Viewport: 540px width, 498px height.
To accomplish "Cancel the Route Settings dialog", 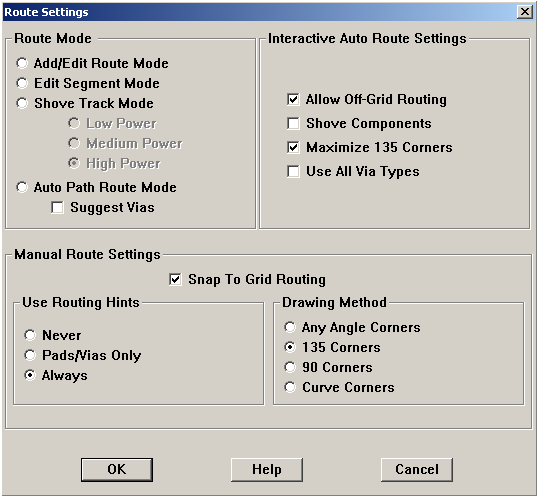I will pos(417,469).
